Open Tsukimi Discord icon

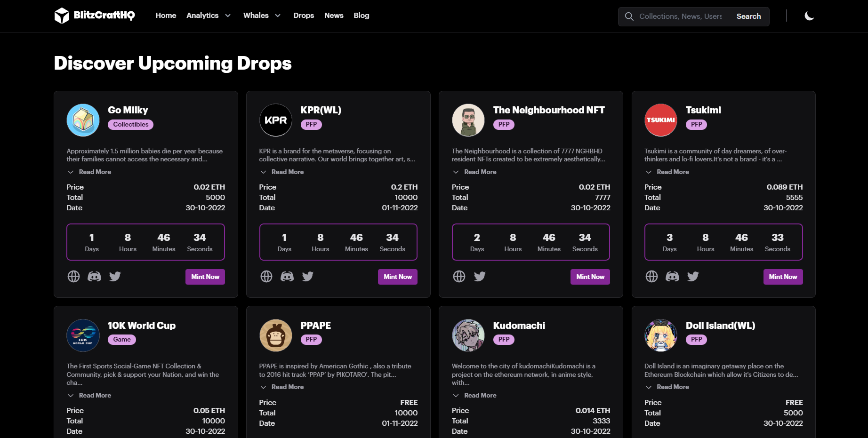673,277
